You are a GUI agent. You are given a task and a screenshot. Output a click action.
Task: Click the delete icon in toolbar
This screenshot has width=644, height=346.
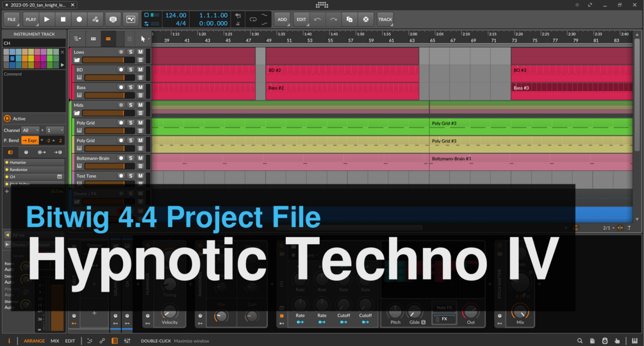365,19
